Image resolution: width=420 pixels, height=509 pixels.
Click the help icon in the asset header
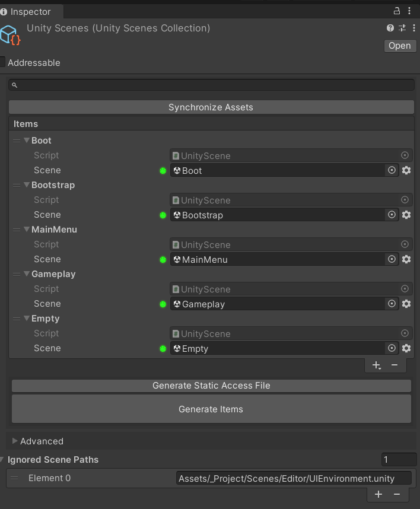[390, 27]
